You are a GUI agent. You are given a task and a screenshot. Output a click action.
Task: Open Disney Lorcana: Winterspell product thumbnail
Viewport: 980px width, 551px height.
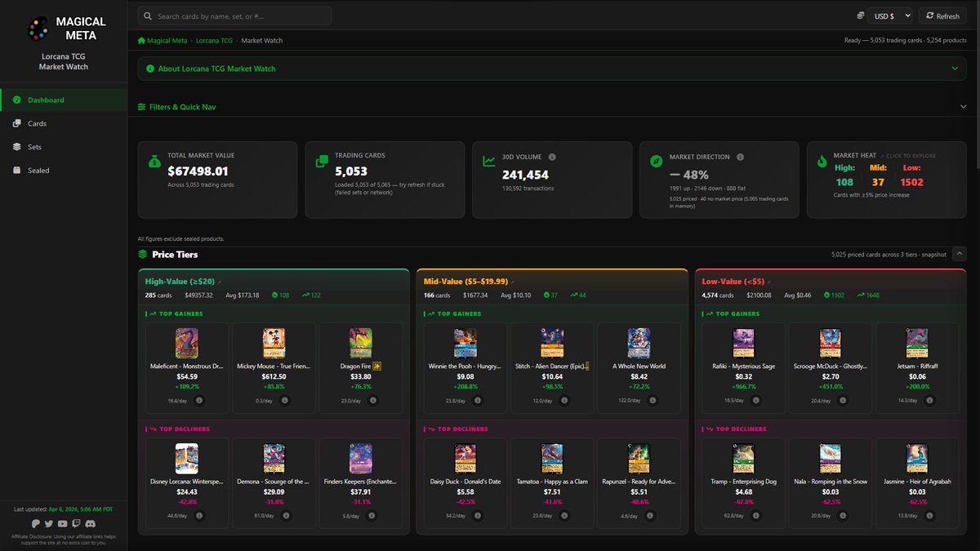pyautogui.click(x=187, y=459)
